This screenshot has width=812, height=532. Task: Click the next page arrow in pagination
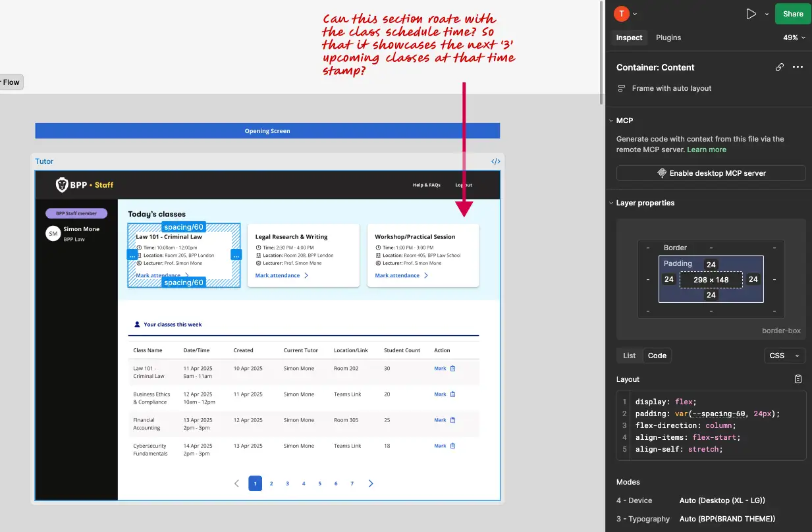click(x=371, y=483)
